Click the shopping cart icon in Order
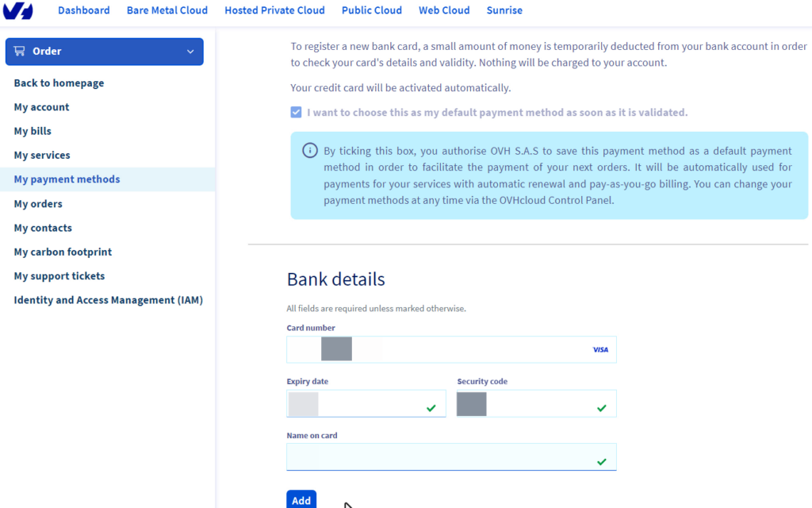The image size is (812, 508). click(x=20, y=52)
